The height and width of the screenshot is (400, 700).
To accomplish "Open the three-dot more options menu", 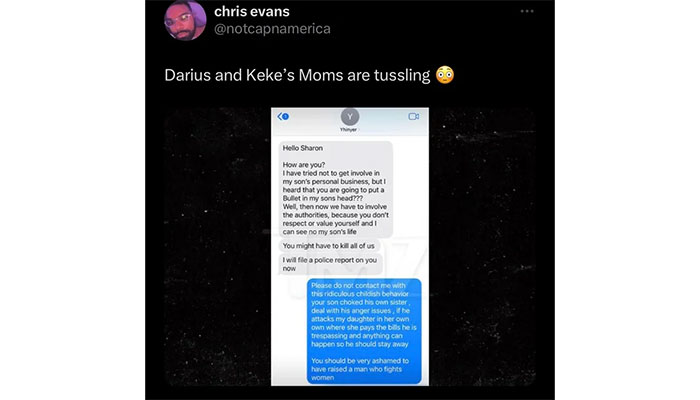I will 527,11.
